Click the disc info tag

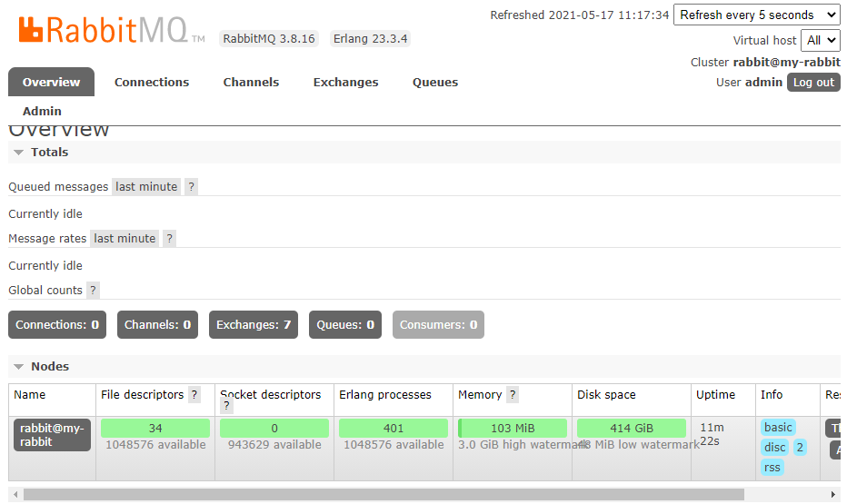[774, 448]
